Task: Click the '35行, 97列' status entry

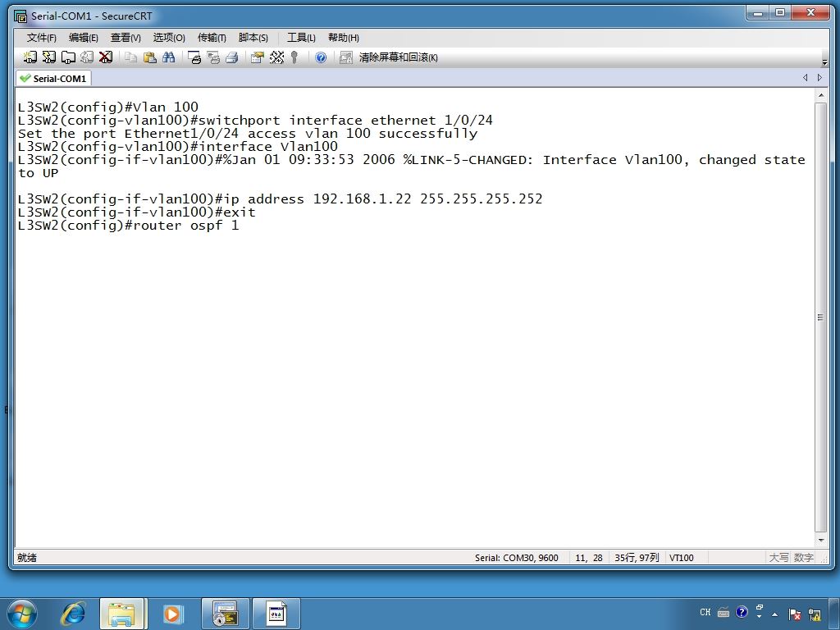Action: (637, 558)
